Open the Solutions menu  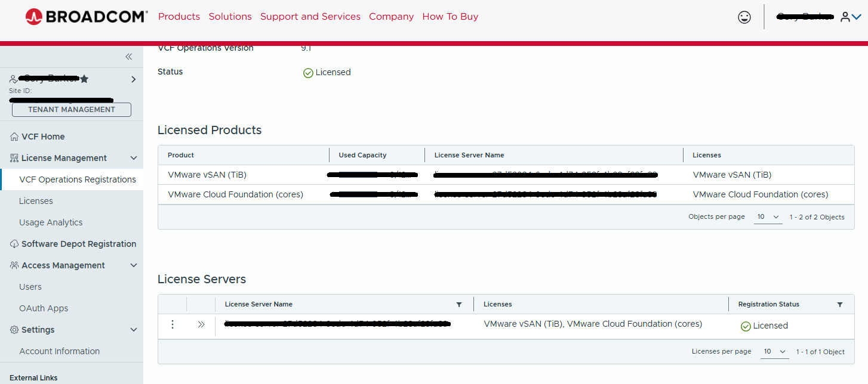pos(230,17)
